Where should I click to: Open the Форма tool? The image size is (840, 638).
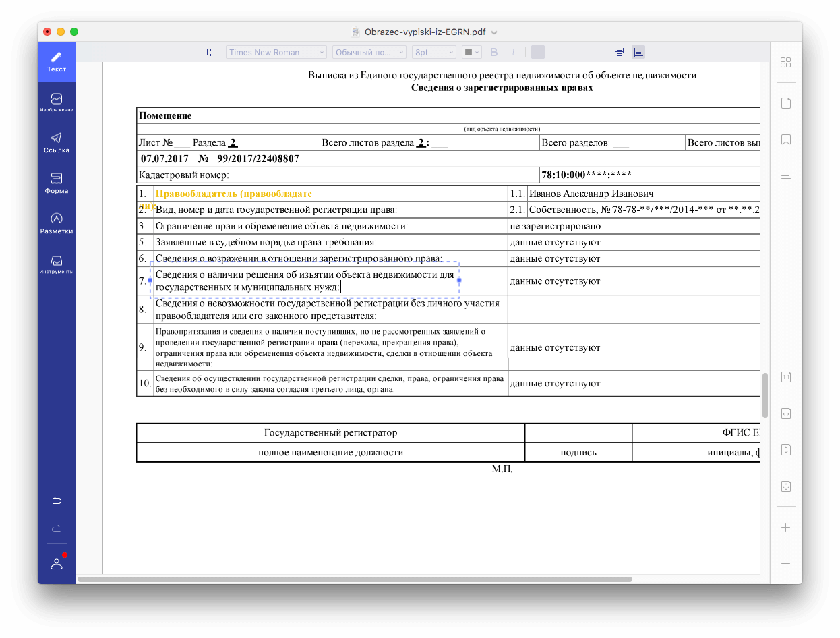tap(57, 183)
